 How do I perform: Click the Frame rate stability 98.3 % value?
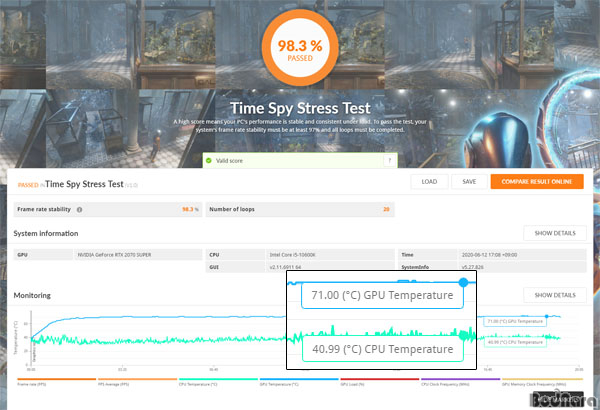point(190,209)
